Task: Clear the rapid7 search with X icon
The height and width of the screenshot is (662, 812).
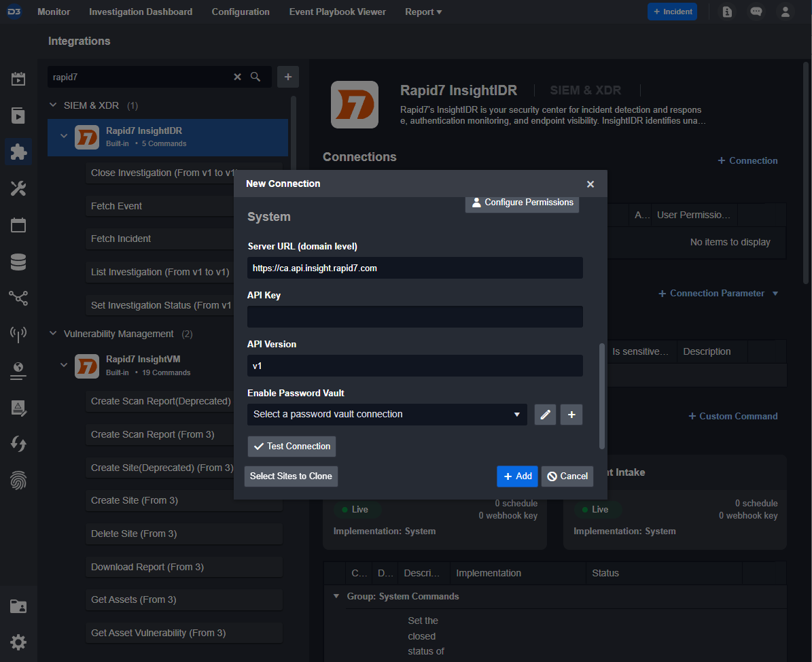Action: tap(237, 77)
